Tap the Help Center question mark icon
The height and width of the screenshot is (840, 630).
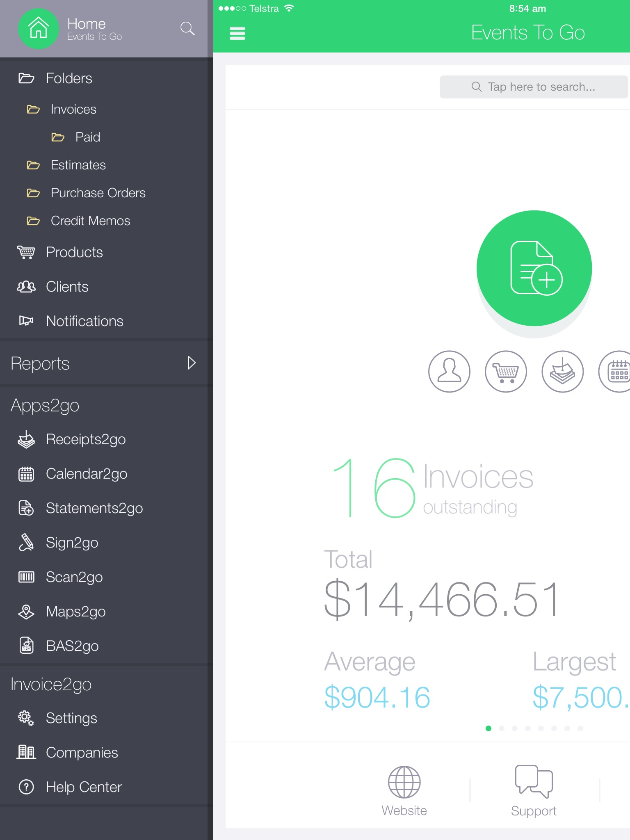pos(26,787)
